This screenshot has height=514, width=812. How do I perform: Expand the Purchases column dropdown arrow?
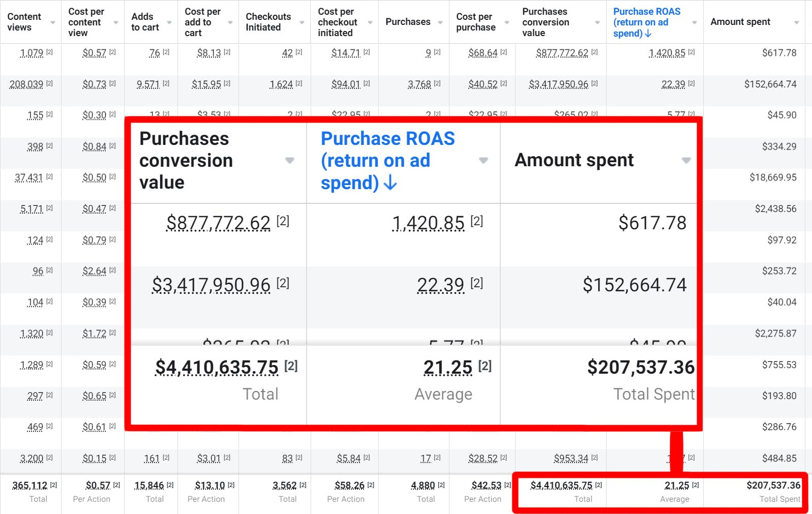[440, 22]
